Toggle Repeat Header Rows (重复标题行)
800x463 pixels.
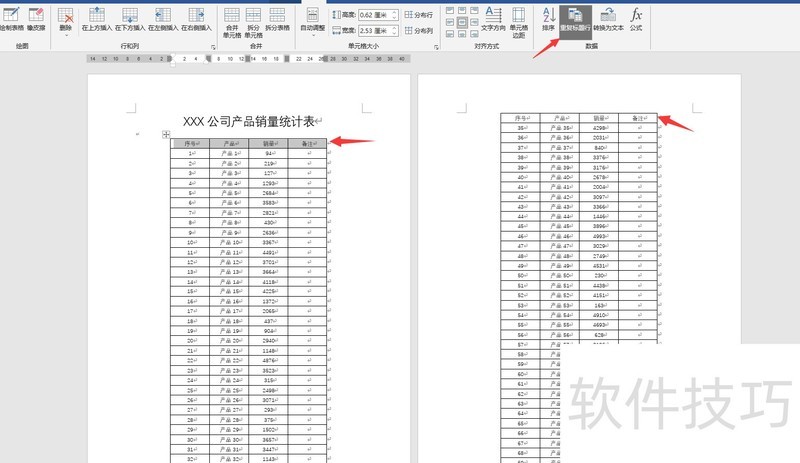[x=576, y=20]
